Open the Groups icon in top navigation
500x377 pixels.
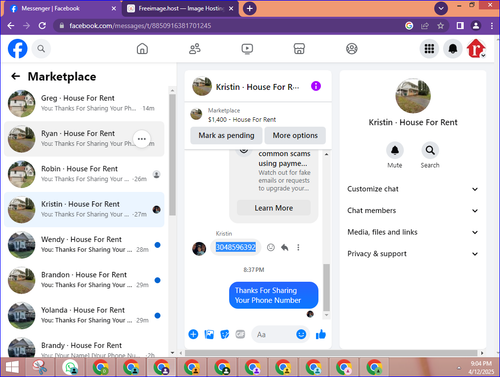[x=352, y=49]
